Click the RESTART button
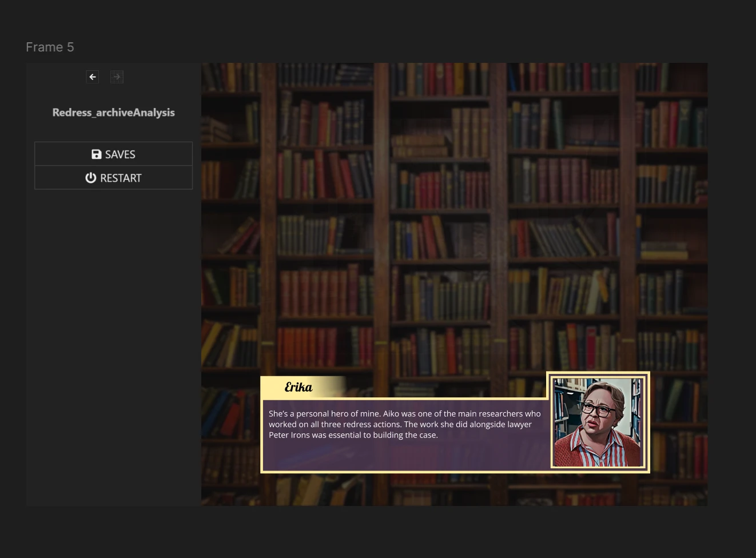Viewport: 756px width, 558px height. point(113,178)
